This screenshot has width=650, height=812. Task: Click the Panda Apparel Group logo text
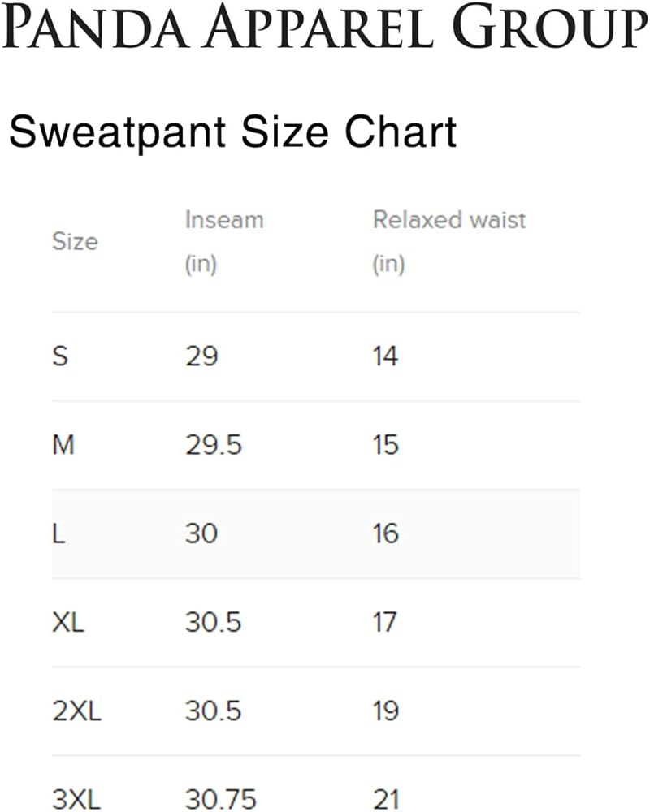coord(325,27)
